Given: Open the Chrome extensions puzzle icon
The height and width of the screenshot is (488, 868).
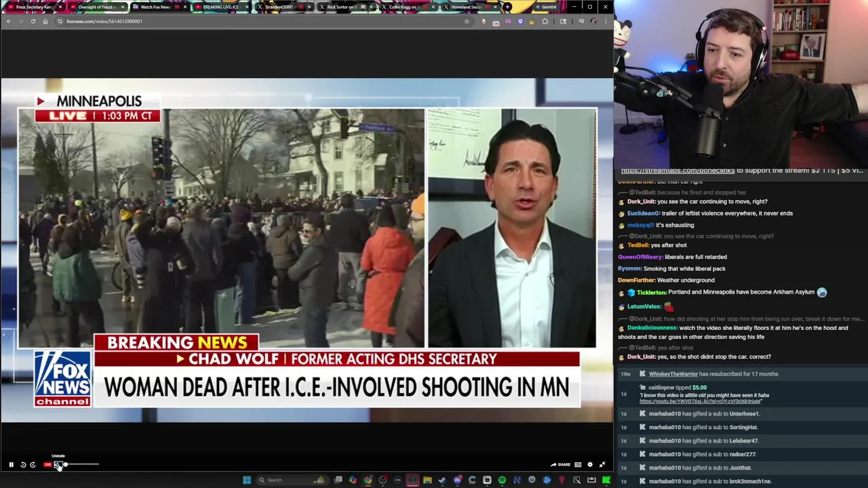Looking at the screenshot, I should pos(545,21).
